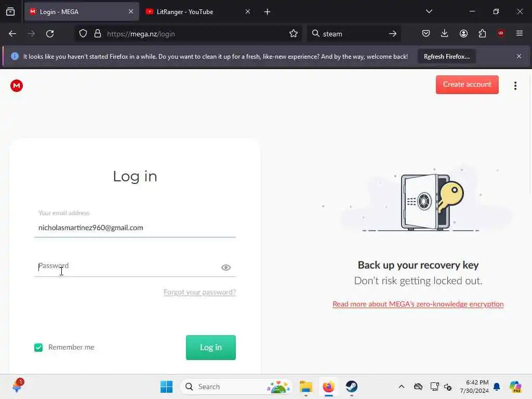The image size is (532, 399).
Task: Open the clock showing 6:42 PM
Action: point(474,387)
